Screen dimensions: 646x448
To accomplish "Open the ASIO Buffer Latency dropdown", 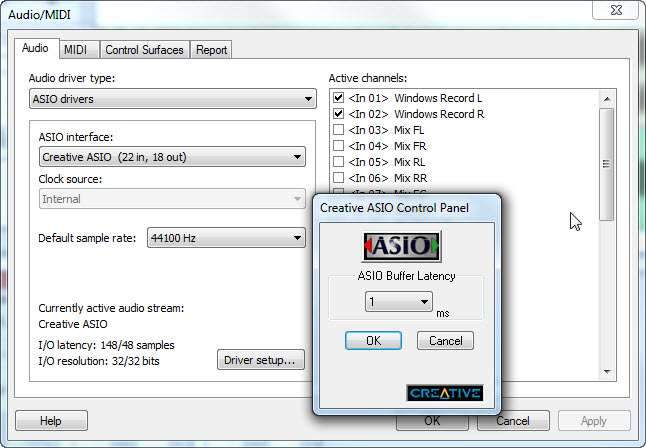I will 398,302.
